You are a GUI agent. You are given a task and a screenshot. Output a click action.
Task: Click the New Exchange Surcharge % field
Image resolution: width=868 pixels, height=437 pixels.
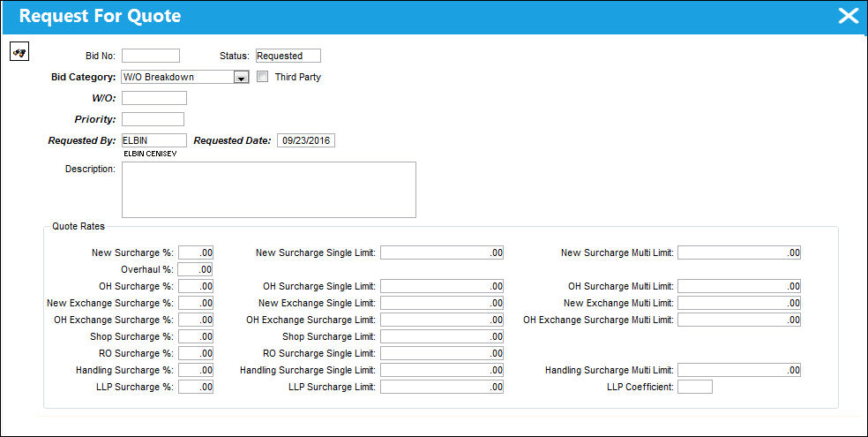196,303
